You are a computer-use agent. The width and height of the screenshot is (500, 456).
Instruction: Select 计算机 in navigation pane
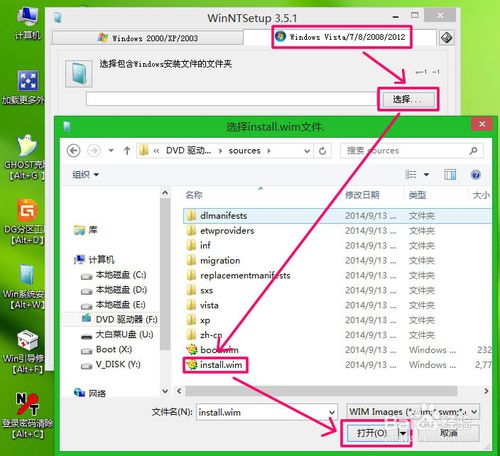coord(94,259)
